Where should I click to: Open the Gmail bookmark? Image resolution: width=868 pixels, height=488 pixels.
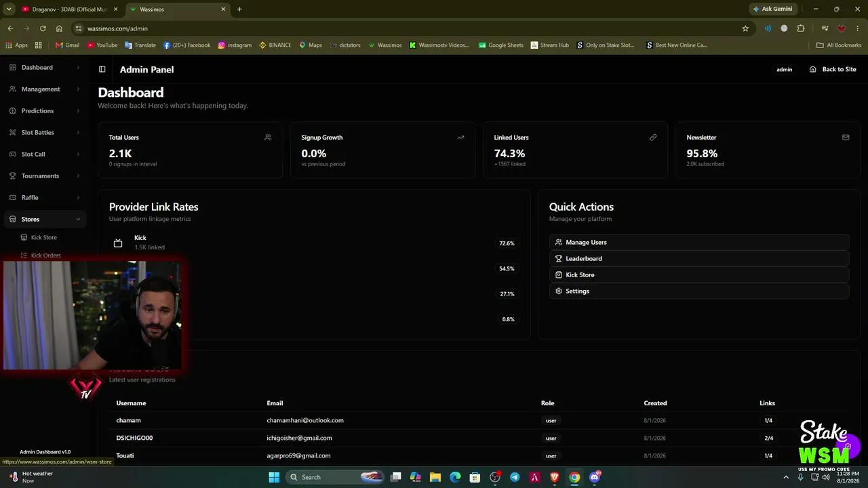pos(67,45)
